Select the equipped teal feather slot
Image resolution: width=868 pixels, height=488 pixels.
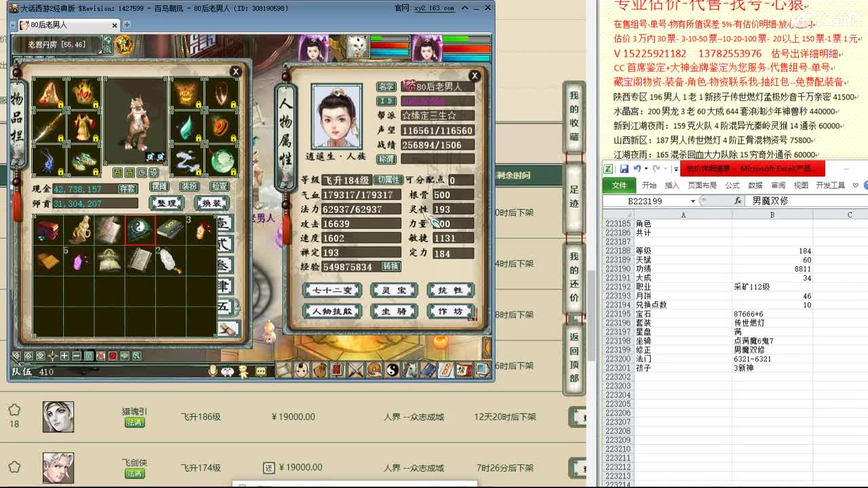188,126
